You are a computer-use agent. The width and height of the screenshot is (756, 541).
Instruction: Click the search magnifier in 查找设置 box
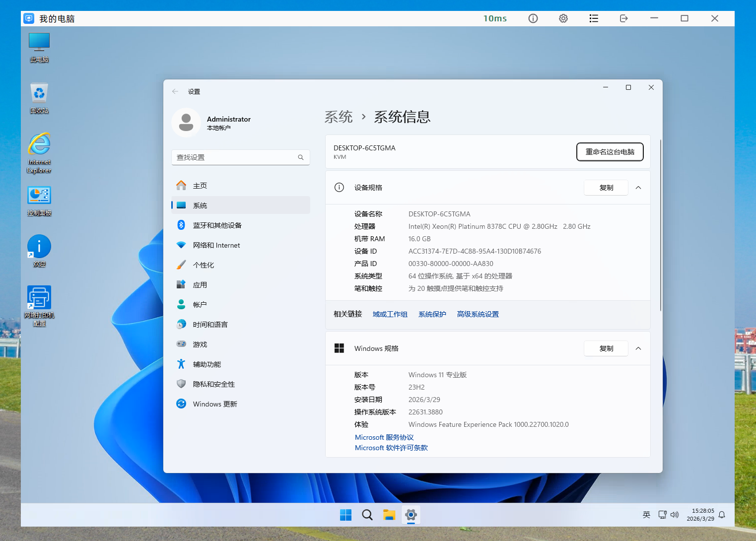301,157
